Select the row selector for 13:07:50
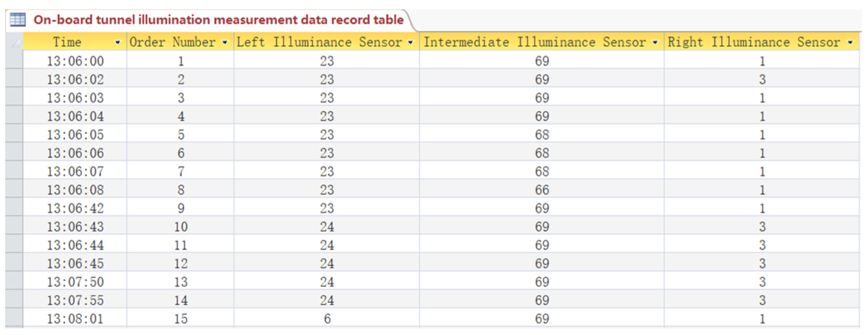This screenshot has width=868, height=335. [x=14, y=282]
